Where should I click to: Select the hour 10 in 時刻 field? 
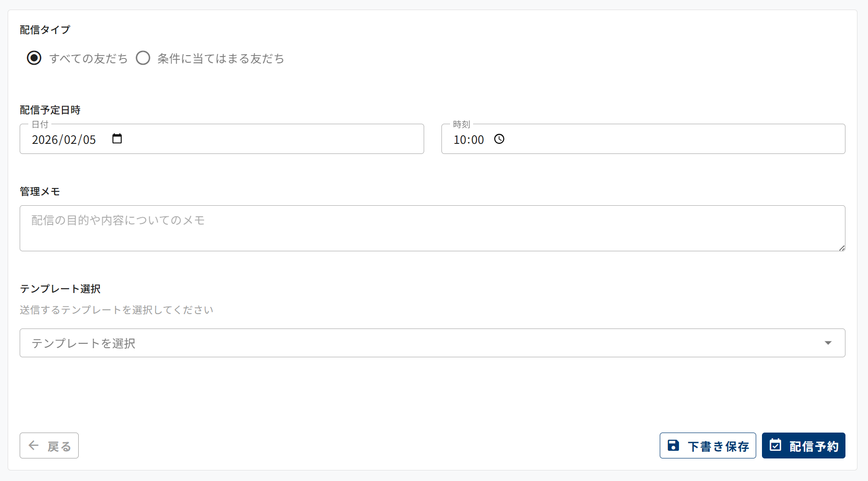coord(460,140)
